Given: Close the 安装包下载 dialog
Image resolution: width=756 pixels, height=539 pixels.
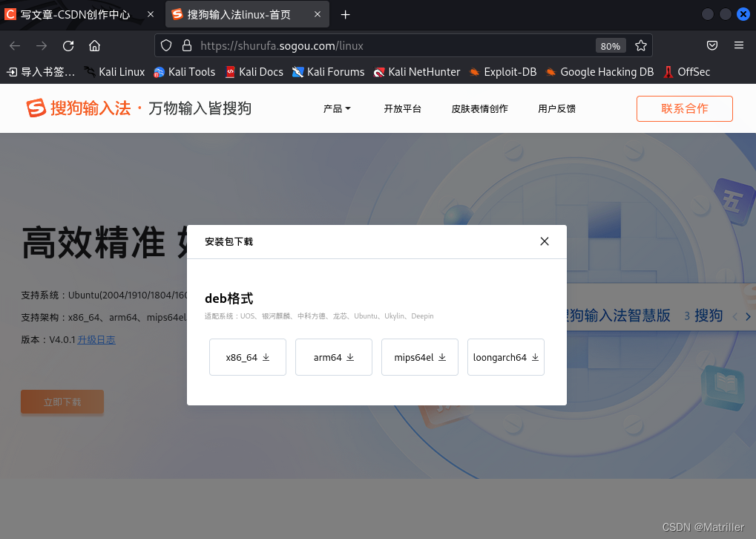Looking at the screenshot, I should (x=545, y=241).
